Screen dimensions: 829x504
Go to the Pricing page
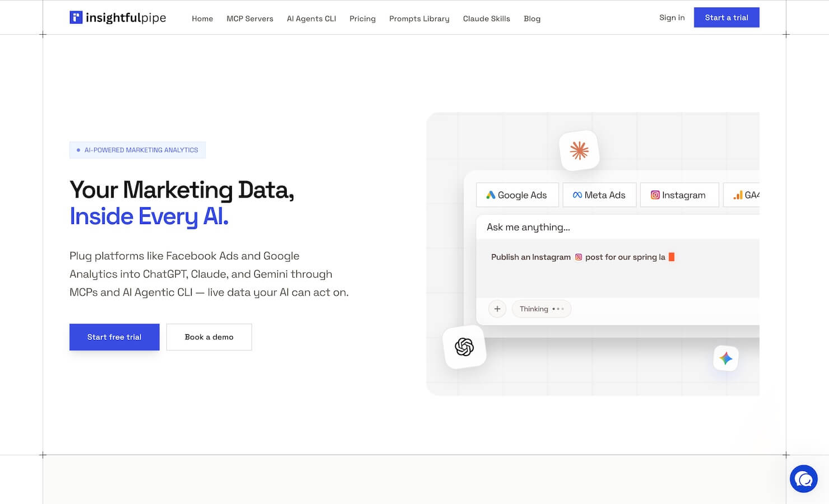click(x=362, y=18)
